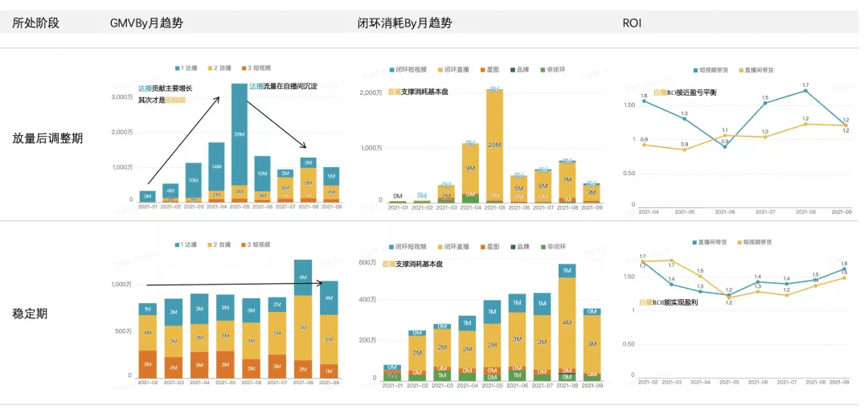
Task: Toggle '短视频带货' legend in 稳定期 ROI chart
Action: pos(755,242)
